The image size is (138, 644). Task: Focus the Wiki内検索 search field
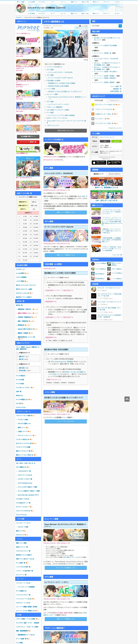coord(105,26)
